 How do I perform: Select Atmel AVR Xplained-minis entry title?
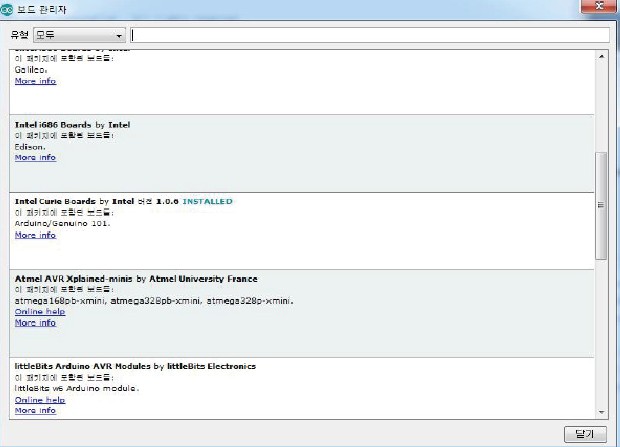tap(136, 279)
